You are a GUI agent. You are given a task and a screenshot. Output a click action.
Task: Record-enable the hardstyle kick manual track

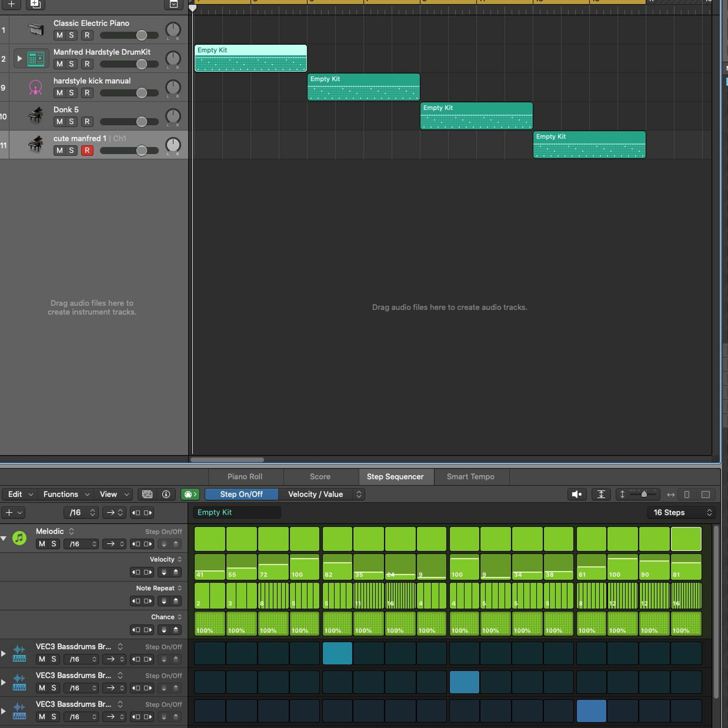(87, 93)
